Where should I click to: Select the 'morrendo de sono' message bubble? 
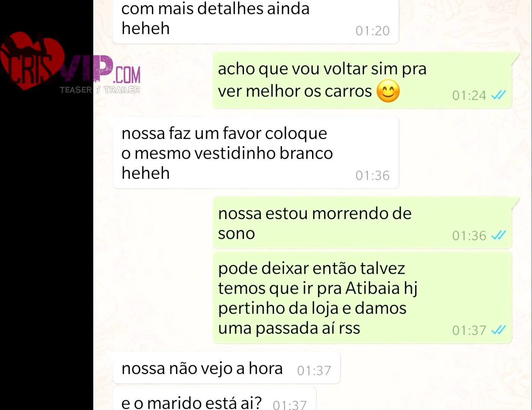point(362,223)
